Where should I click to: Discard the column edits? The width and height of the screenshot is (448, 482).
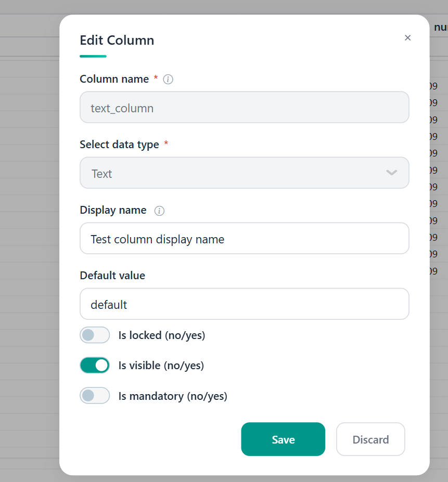coord(370,439)
